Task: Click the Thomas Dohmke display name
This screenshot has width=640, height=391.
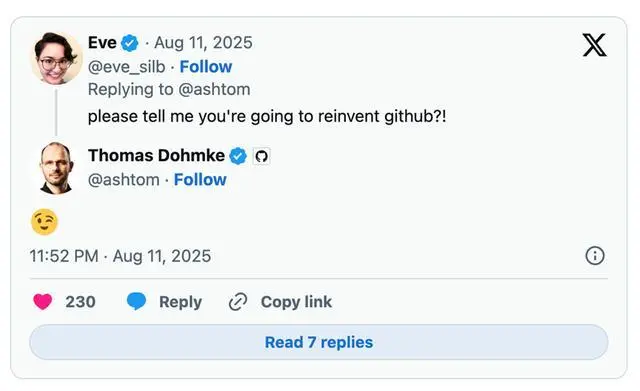Action: pyautogui.click(x=156, y=156)
